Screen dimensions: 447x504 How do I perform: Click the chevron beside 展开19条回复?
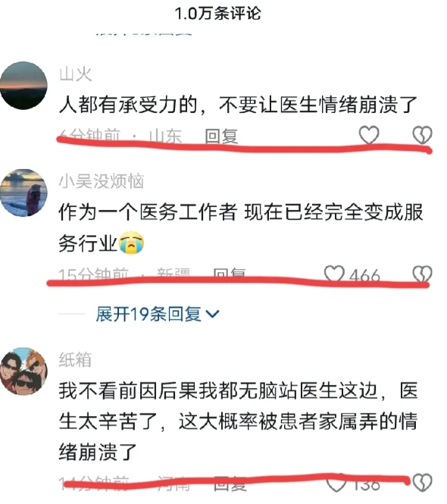212,314
